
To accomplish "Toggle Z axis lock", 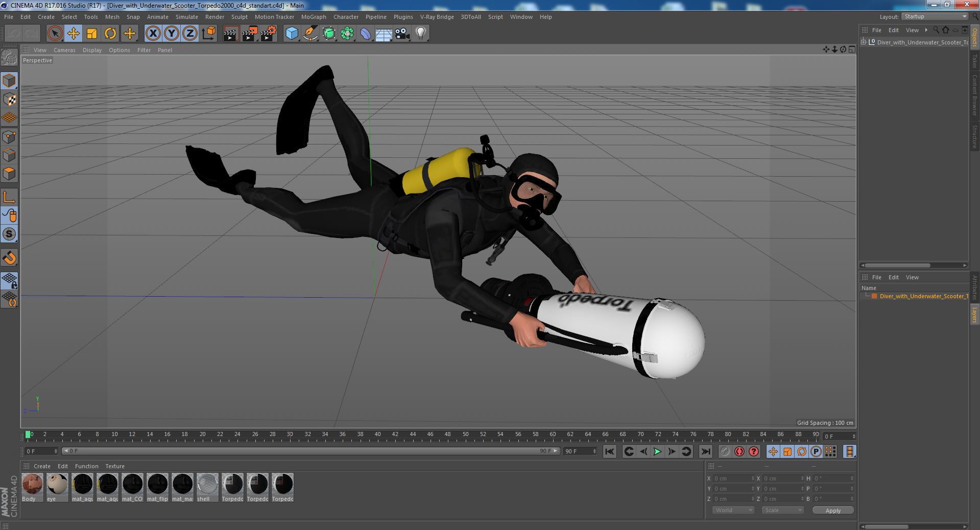I will [x=190, y=34].
